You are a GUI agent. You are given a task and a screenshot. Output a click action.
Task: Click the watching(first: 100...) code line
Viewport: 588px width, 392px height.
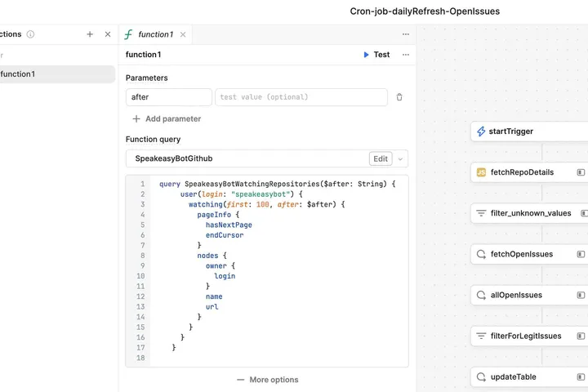(266, 204)
